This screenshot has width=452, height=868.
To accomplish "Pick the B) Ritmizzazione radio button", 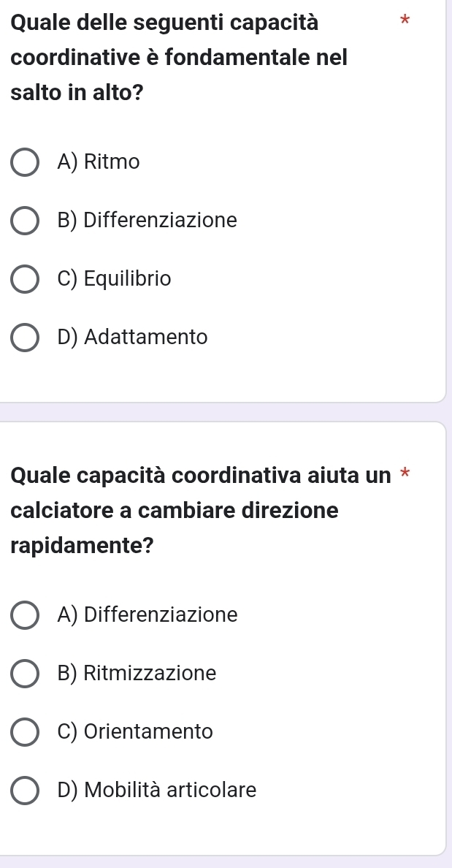I will tap(25, 674).
